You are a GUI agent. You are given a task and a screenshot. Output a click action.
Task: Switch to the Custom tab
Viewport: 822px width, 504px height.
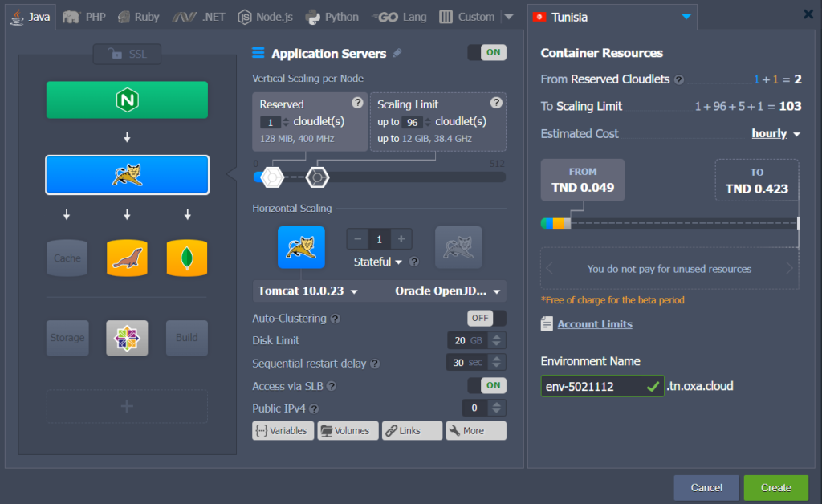[x=466, y=17]
